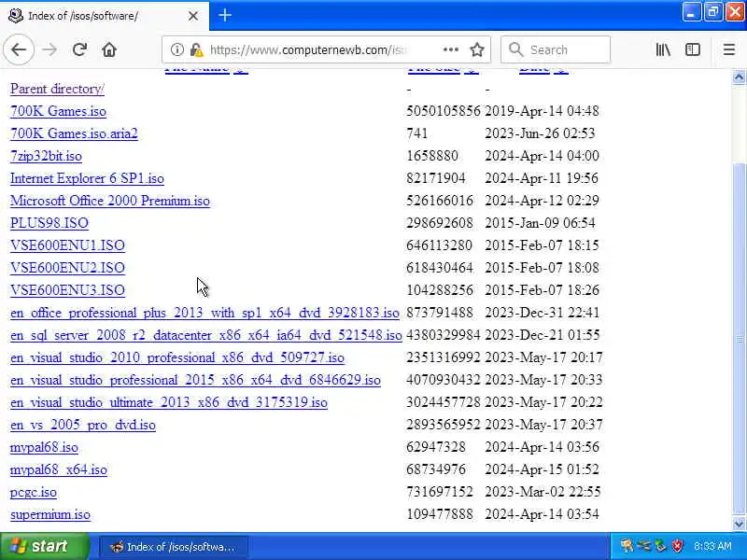Image resolution: width=747 pixels, height=560 pixels.
Task: Click the scroll up arrow of page scrollbar
Action: point(739,77)
